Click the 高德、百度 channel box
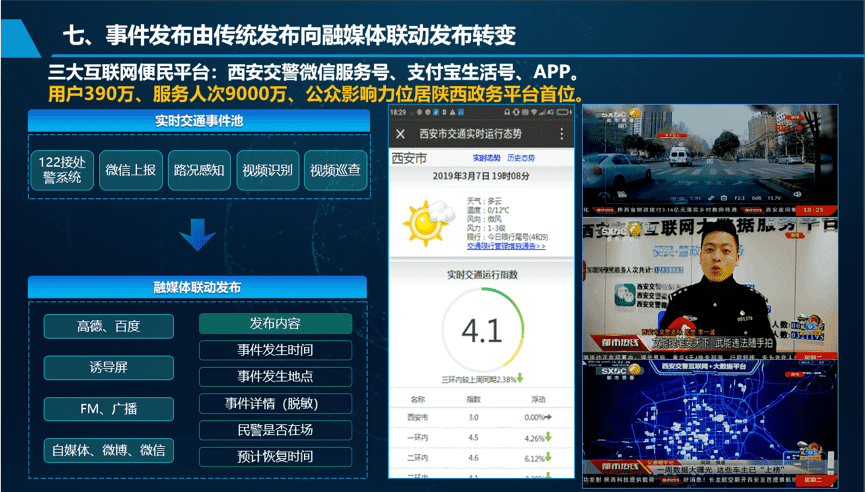The width and height of the screenshot is (865, 492). pos(108,326)
